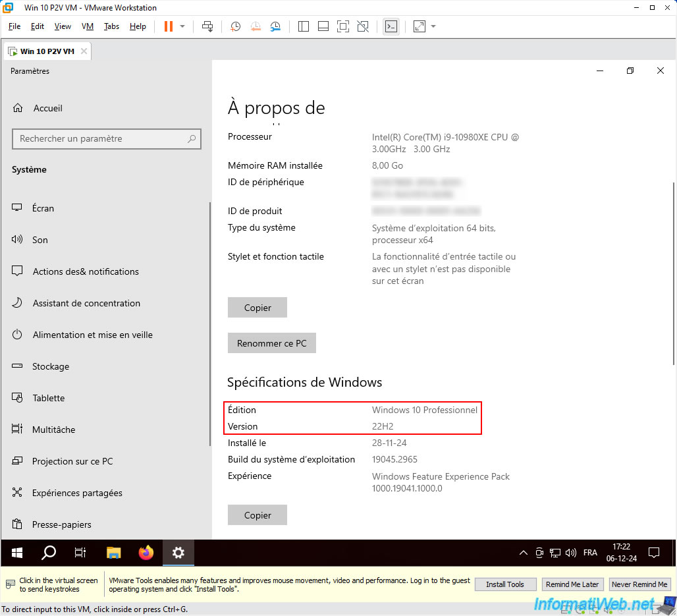Take a snapshot of this VM
The image size is (677, 616).
coord(235,26)
